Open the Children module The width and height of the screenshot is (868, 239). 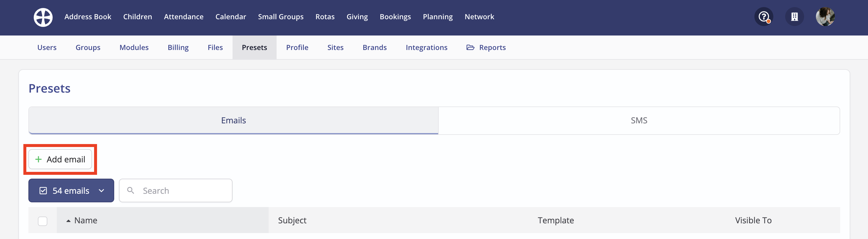(x=138, y=17)
